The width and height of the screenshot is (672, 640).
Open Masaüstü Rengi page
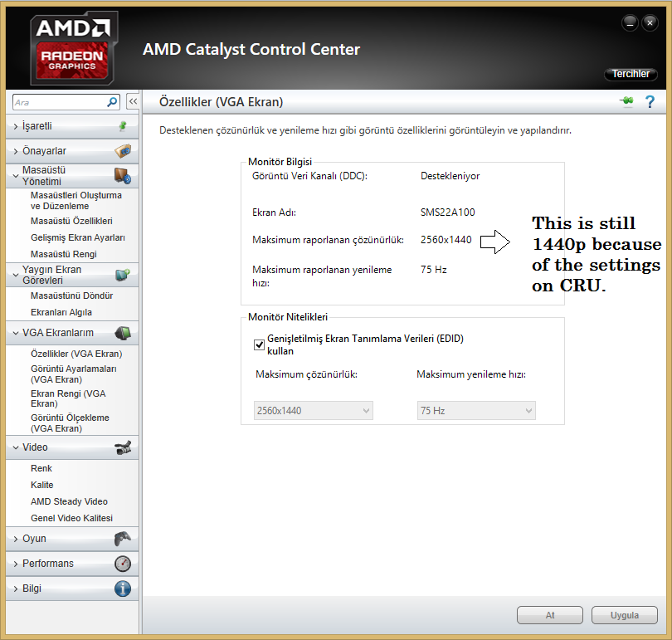click(x=63, y=254)
